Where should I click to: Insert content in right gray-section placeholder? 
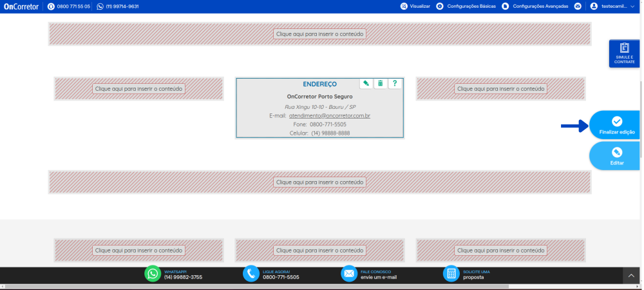click(500, 250)
